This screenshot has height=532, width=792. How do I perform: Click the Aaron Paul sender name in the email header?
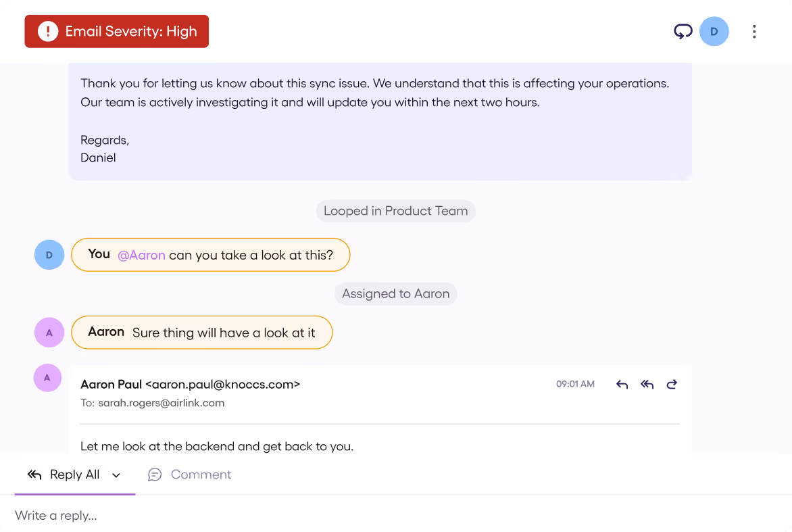click(x=111, y=385)
